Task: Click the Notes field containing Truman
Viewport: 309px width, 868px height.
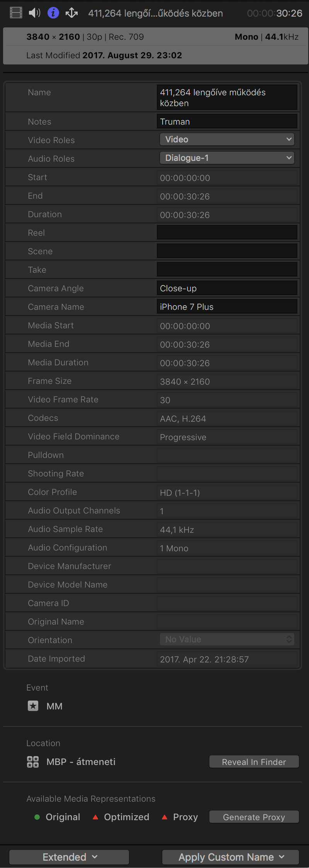Action: click(227, 122)
